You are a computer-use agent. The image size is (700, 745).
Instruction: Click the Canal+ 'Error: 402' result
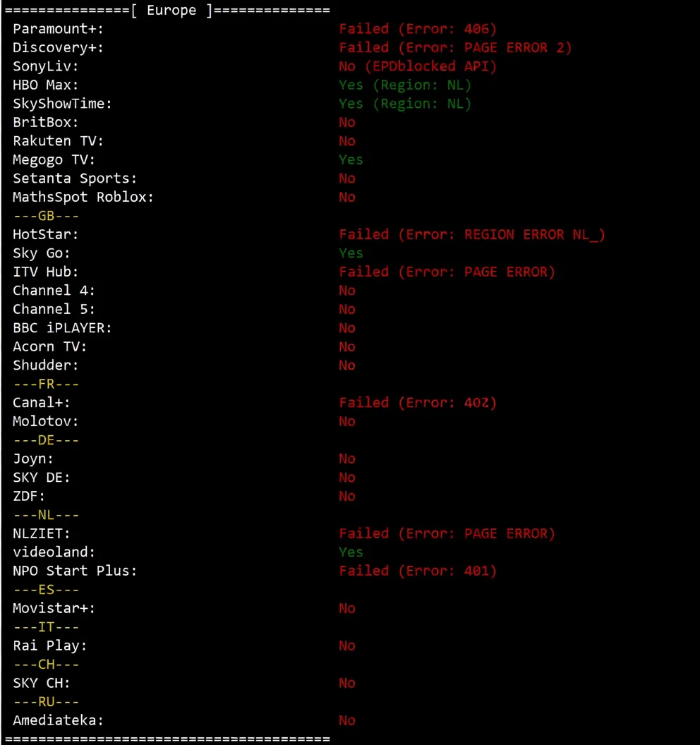click(418, 403)
